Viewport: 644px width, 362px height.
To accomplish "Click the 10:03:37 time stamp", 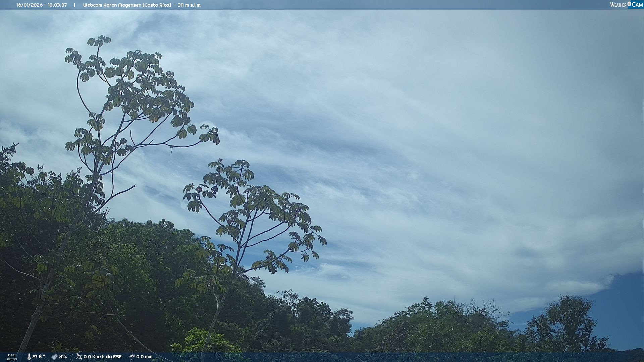I will tap(57, 5).
